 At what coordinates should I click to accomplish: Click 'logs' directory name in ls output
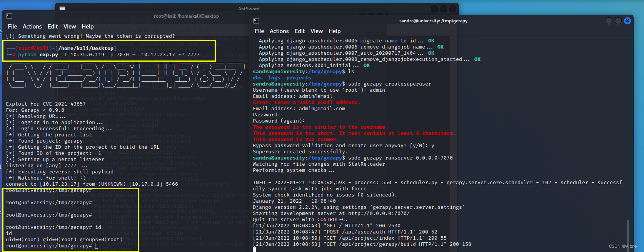pyautogui.click(x=274, y=78)
